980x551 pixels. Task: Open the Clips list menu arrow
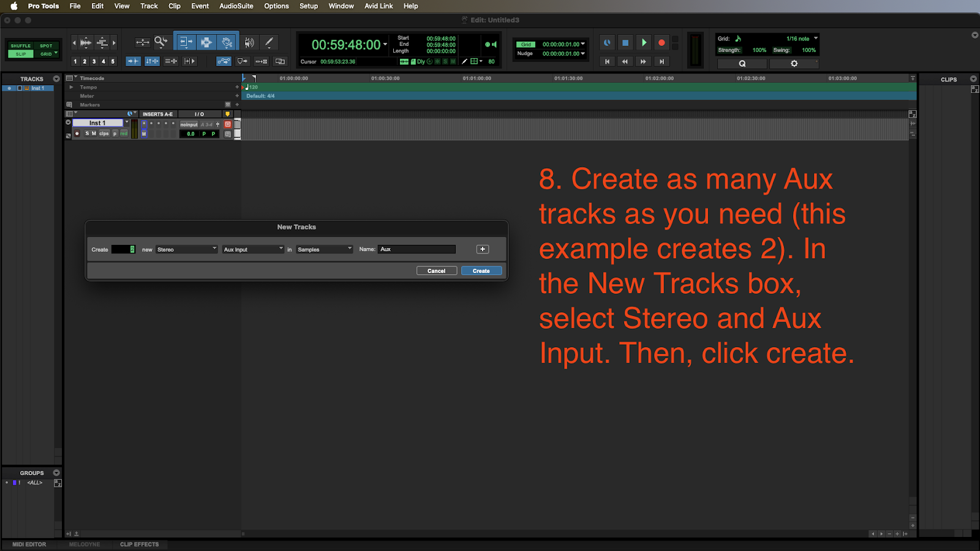tap(973, 79)
